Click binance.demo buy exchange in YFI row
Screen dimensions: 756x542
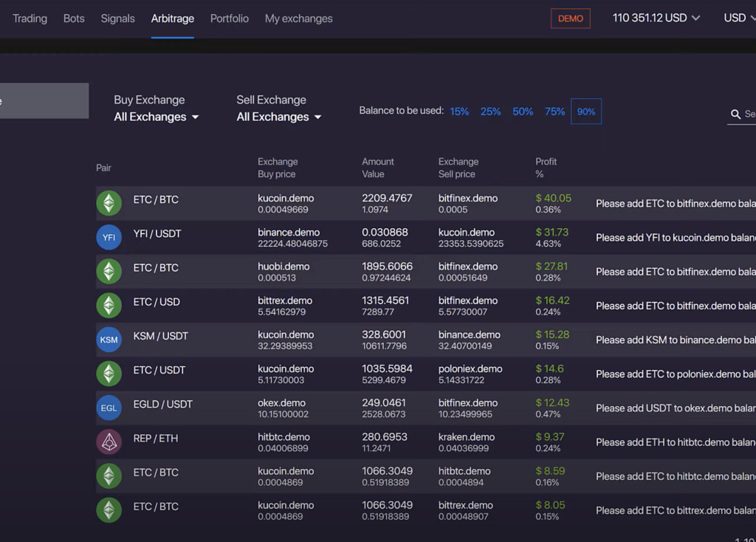tap(289, 233)
